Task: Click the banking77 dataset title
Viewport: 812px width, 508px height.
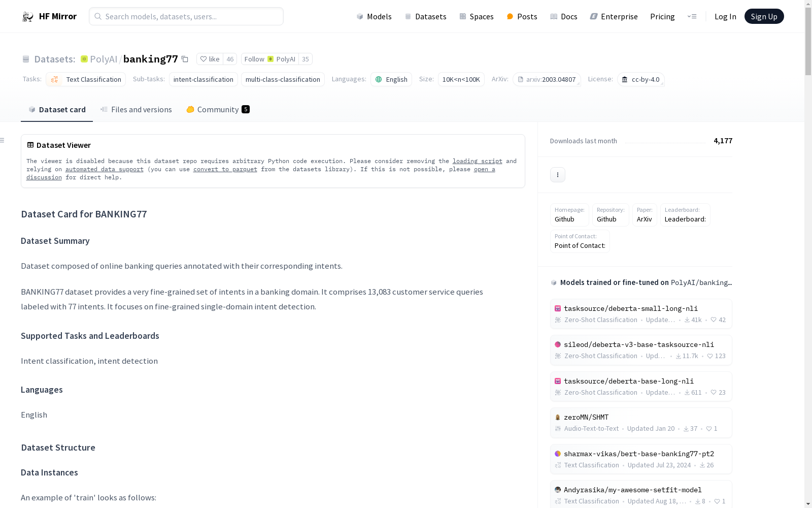Action: pos(151,59)
